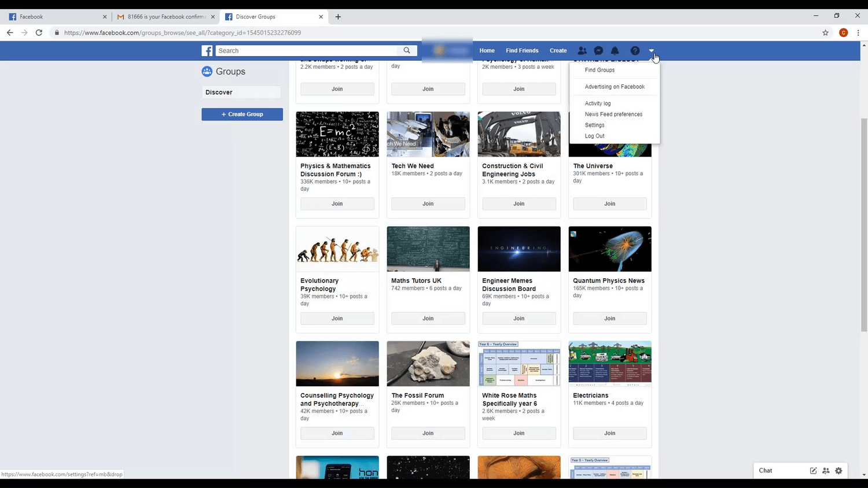Join Evolutionary Psychology group
Image resolution: width=868 pixels, height=488 pixels.
[x=337, y=319]
